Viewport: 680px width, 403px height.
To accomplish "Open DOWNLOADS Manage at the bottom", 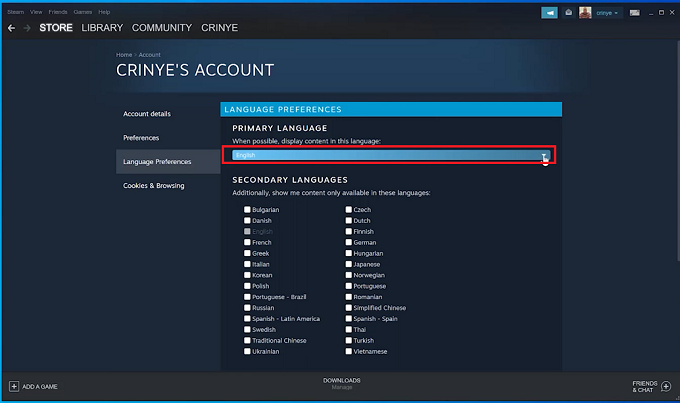I will point(342,383).
